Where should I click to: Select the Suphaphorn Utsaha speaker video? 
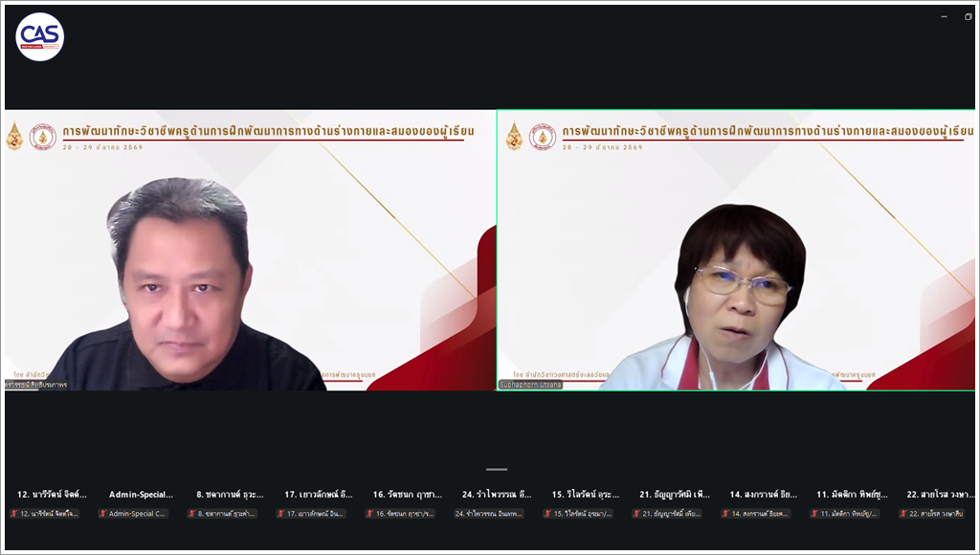(x=736, y=250)
